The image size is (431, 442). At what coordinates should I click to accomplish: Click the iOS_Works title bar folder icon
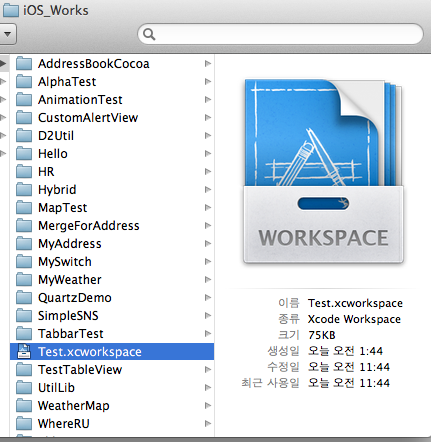click(11, 10)
